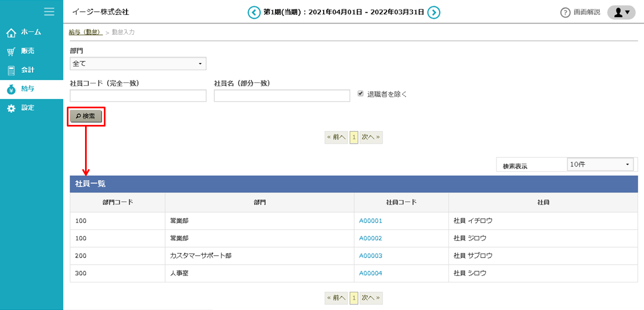Toggle the hamburger menu icon

pyautogui.click(x=49, y=12)
